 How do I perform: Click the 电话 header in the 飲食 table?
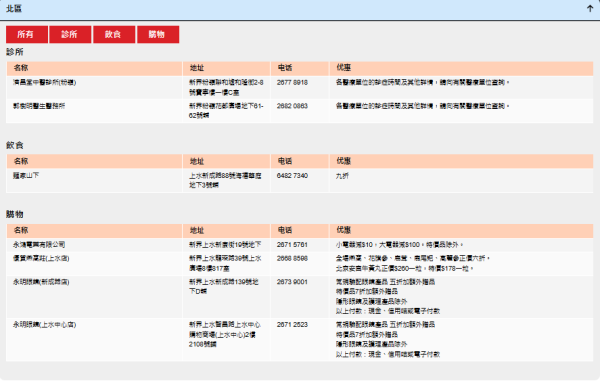(x=285, y=161)
